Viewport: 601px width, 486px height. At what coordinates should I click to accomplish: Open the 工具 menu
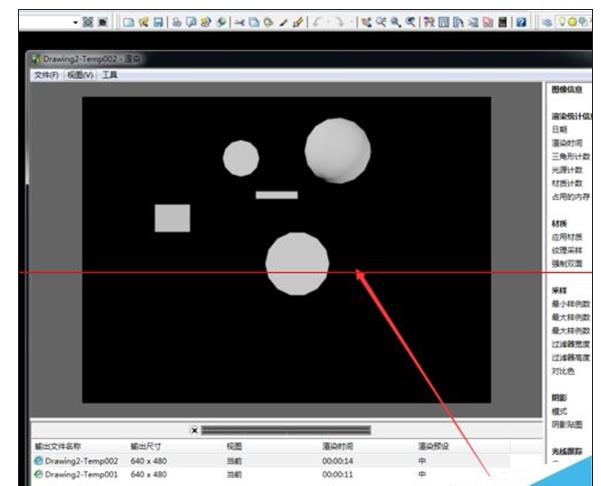[x=111, y=75]
